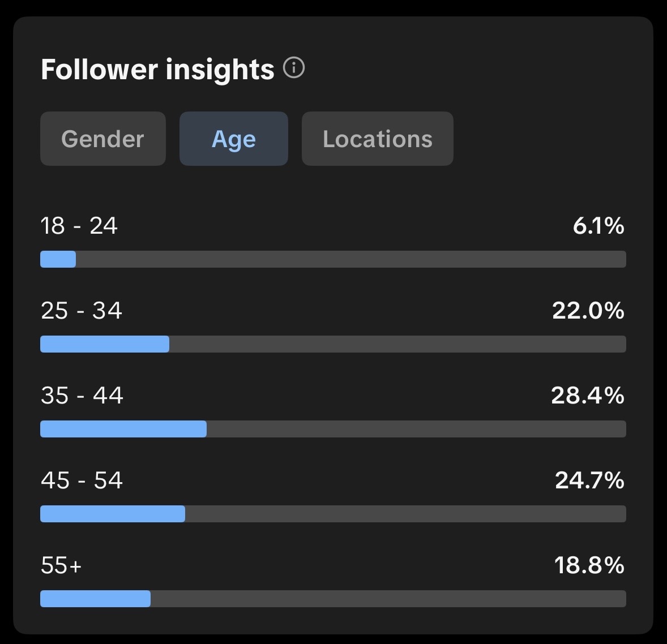Click the 22.0% percentage value
667x644 pixels.
[x=588, y=311]
